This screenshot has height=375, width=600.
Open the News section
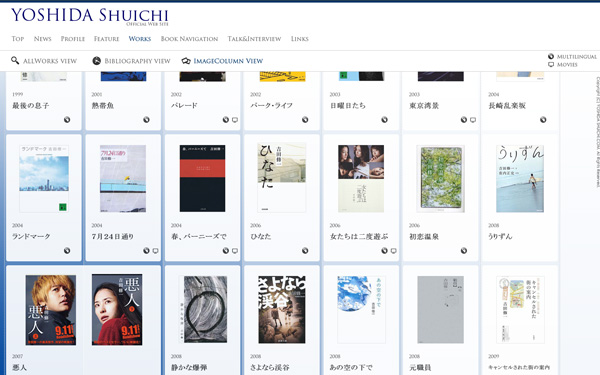(42, 39)
